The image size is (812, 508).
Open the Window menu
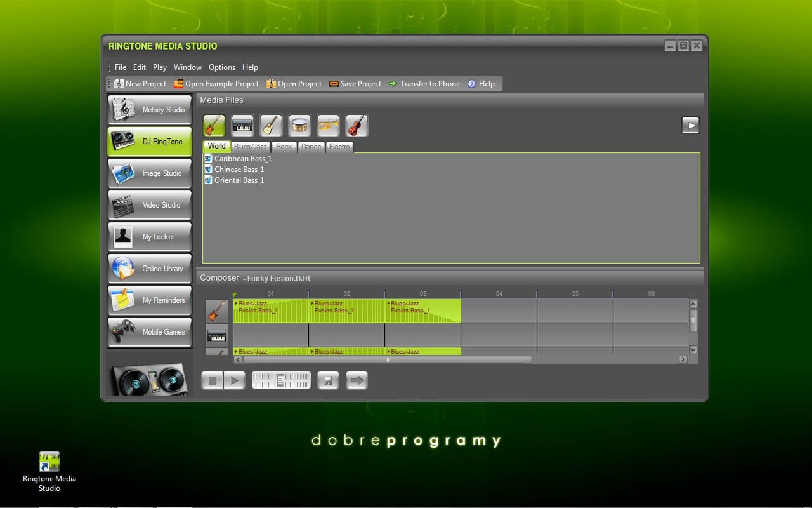coord(188,67)
